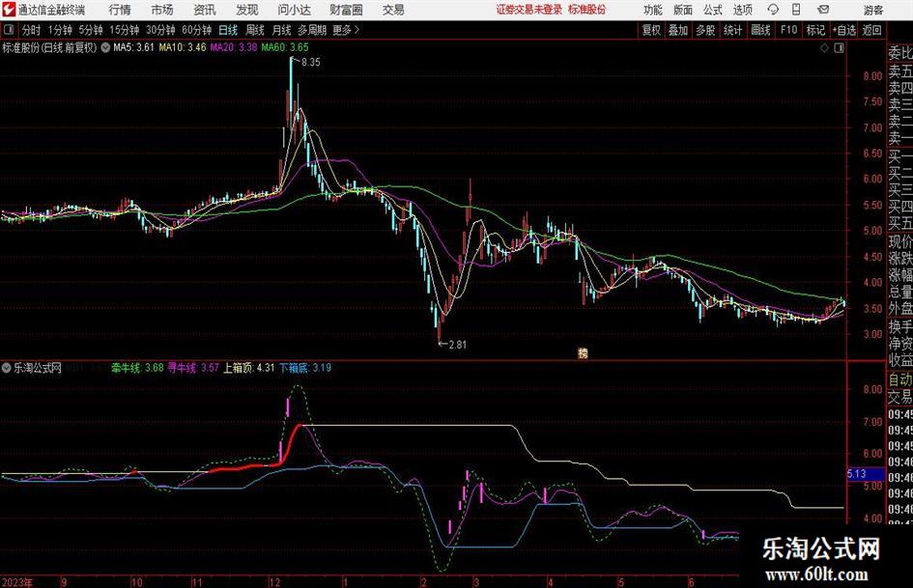Open the main chart indicator settings dropdown
913x588 pixels.
(105, 47)
